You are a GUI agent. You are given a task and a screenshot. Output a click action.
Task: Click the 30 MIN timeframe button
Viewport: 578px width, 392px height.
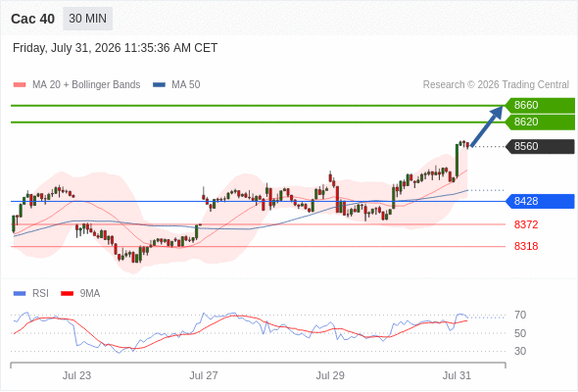point(88,19)
